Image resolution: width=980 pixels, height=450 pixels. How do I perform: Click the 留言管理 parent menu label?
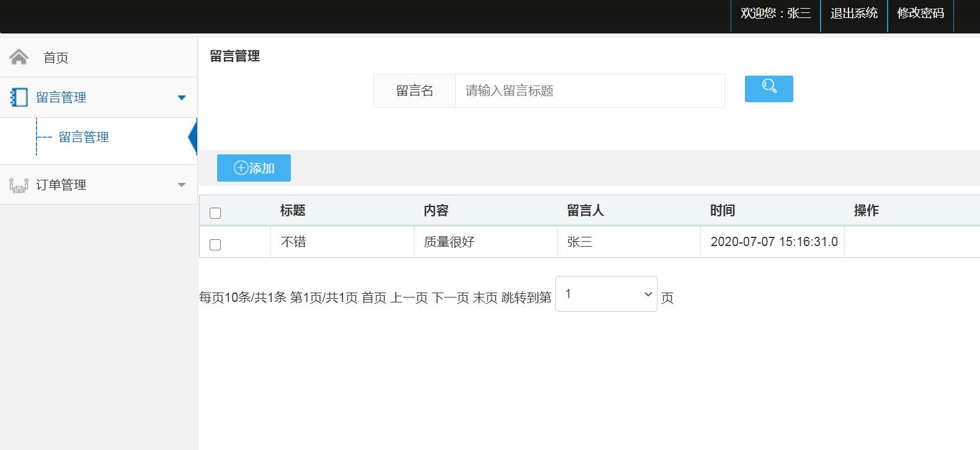(61, 97)
